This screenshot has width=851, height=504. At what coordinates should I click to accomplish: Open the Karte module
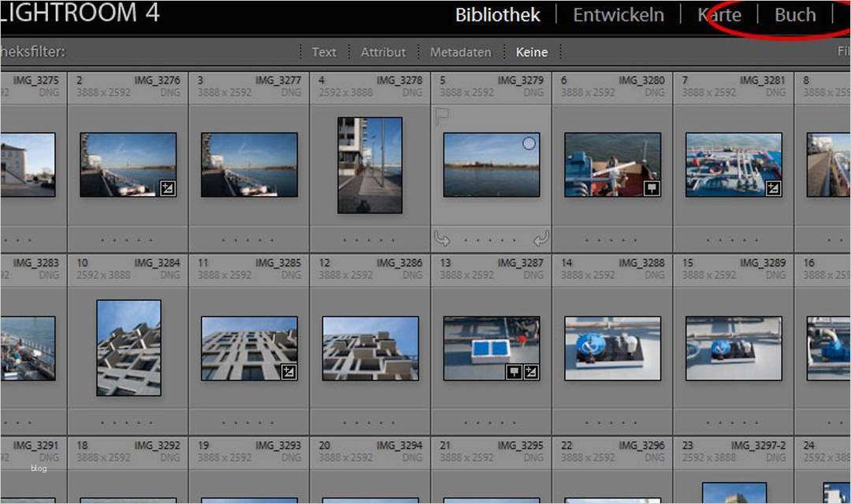[x=719, y=15]
